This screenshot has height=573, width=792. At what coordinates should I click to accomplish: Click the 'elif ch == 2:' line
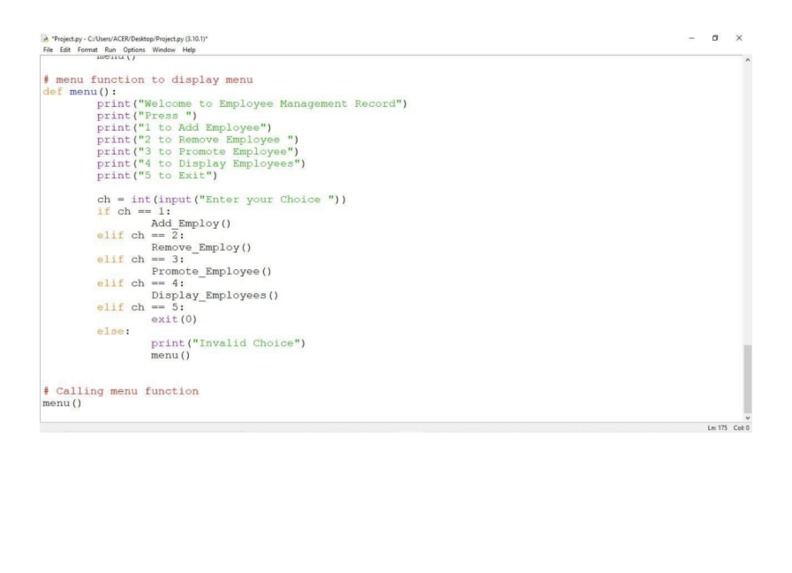(x=141, y=235)
